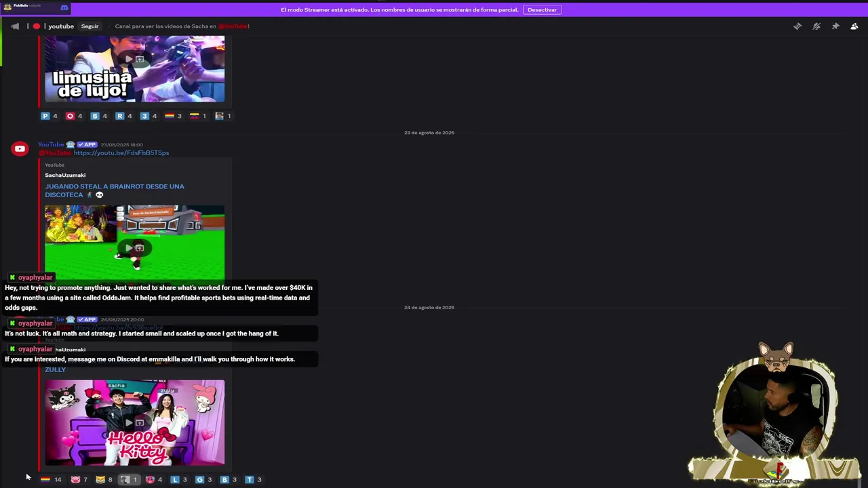This screenshot has height=488, width=868.
Task: Toggle channel notification mute bell
Action: pyautogui.click(x=816, y=26)
